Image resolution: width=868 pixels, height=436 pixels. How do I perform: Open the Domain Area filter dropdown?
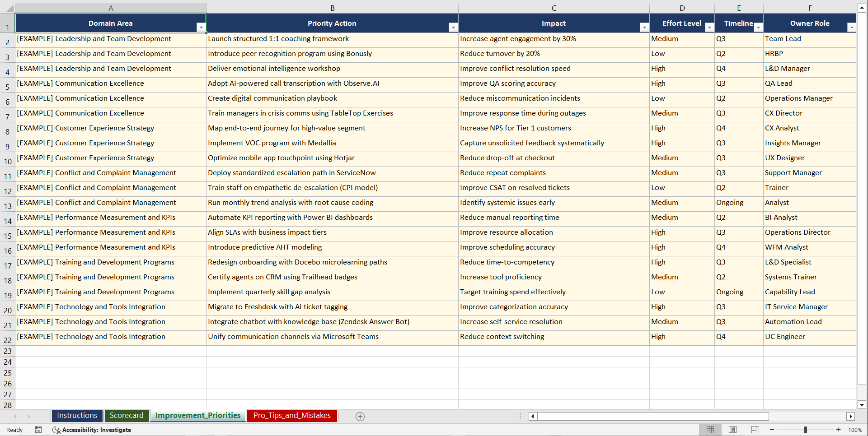pos(202,27)
